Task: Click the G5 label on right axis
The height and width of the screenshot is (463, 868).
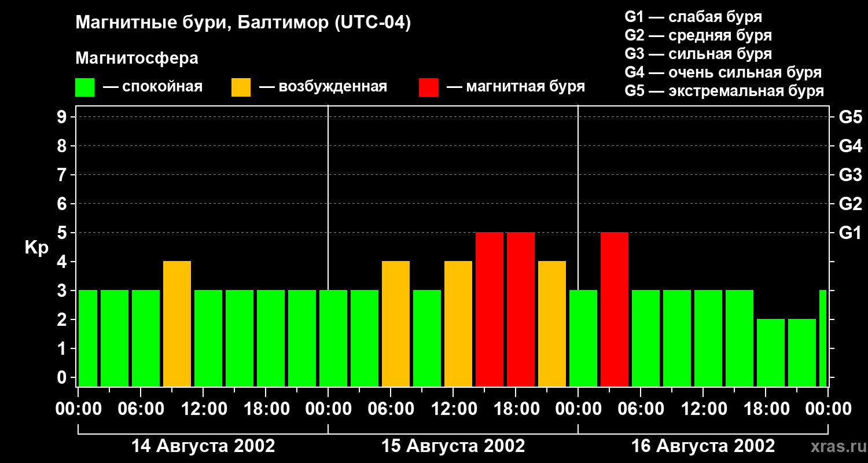Action: tap(850, 117)
